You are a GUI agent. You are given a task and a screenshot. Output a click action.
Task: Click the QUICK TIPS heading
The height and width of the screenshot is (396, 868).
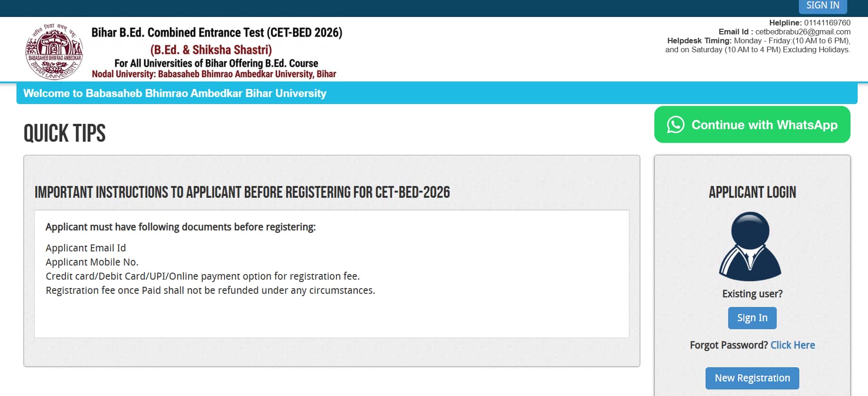point(64,133)
